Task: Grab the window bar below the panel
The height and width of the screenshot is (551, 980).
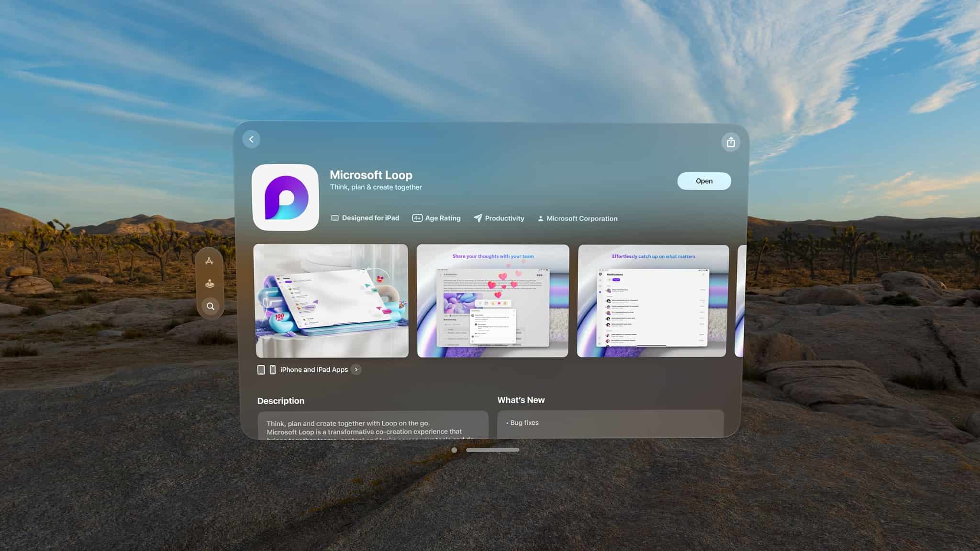Action: [492, 450]
